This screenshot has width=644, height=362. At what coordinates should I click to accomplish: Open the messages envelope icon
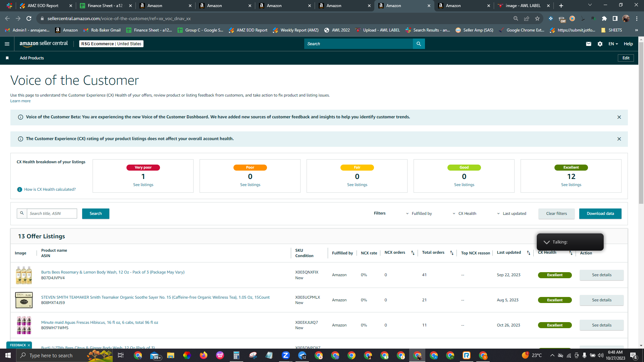pos(588,44)
